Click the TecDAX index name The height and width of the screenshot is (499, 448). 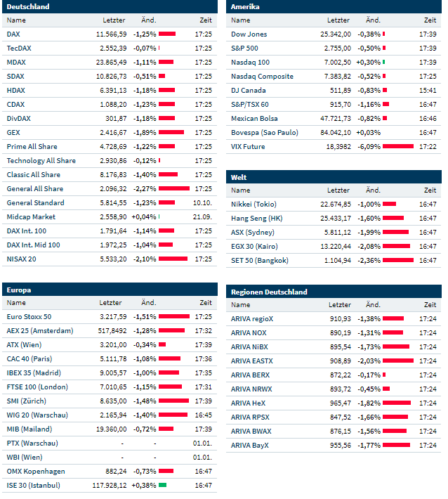[18, 48]
